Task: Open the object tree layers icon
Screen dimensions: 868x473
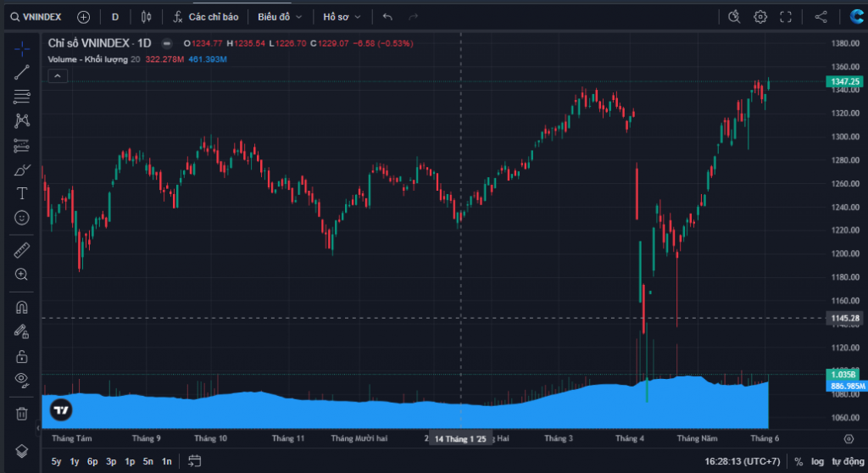Action: (21, 451)
